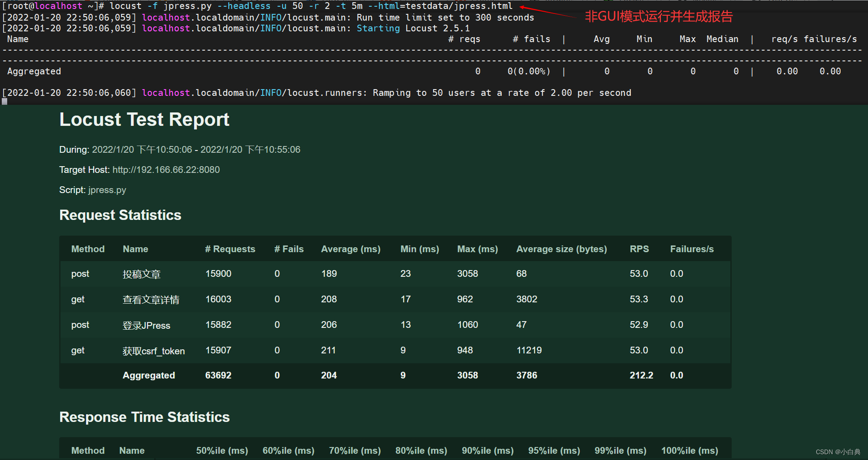Click the script name jpress.py
Viewport: 868px width, 460px height.
click(x=107, y=190)
